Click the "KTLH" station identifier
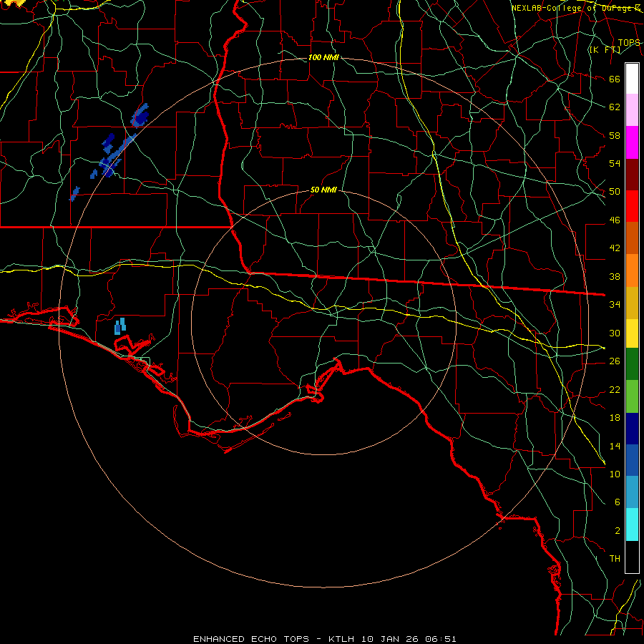644x644 pixels. click(x=341, y=639)
